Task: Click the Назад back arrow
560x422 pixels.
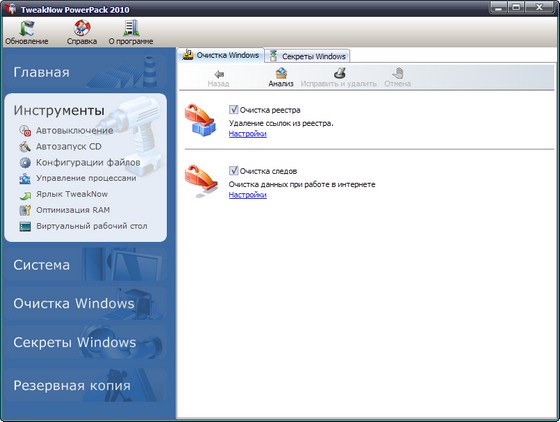Action: (x=219, y=74)
